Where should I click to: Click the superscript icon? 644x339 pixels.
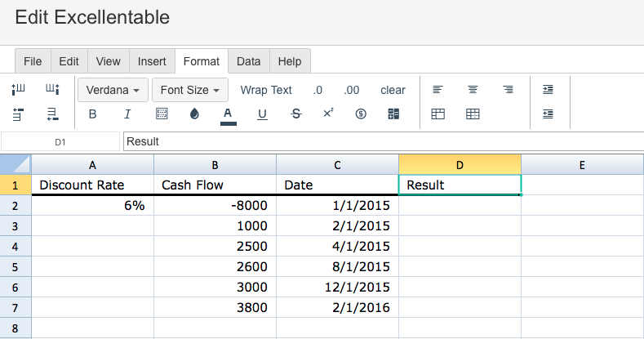[328, 114]
